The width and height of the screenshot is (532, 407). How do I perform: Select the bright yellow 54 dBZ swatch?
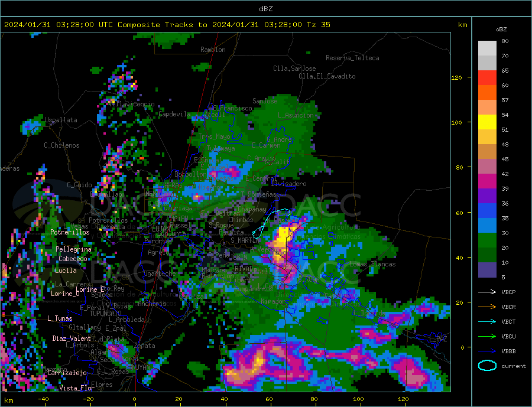coord(487,122)
